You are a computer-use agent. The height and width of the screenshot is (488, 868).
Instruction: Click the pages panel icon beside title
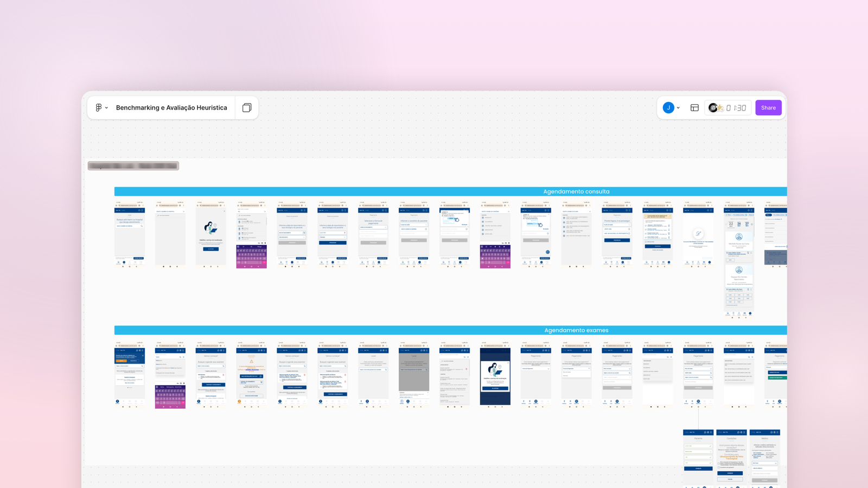[247, 108]
